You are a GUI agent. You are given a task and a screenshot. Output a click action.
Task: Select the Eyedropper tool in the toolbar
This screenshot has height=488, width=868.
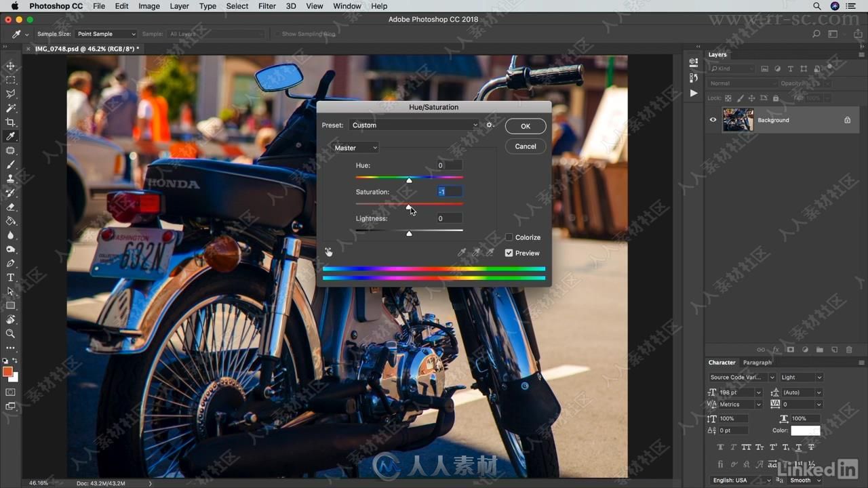pos(10,136)
